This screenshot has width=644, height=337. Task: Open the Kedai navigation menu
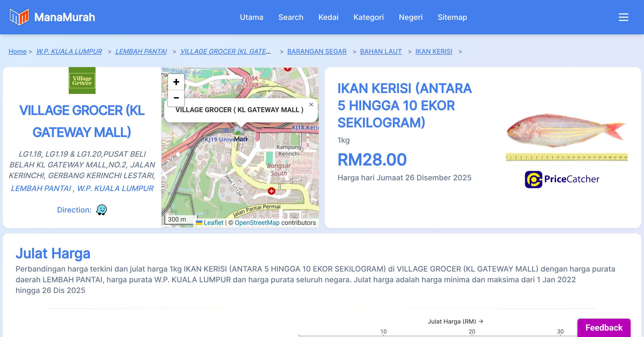tap(328, 17)
